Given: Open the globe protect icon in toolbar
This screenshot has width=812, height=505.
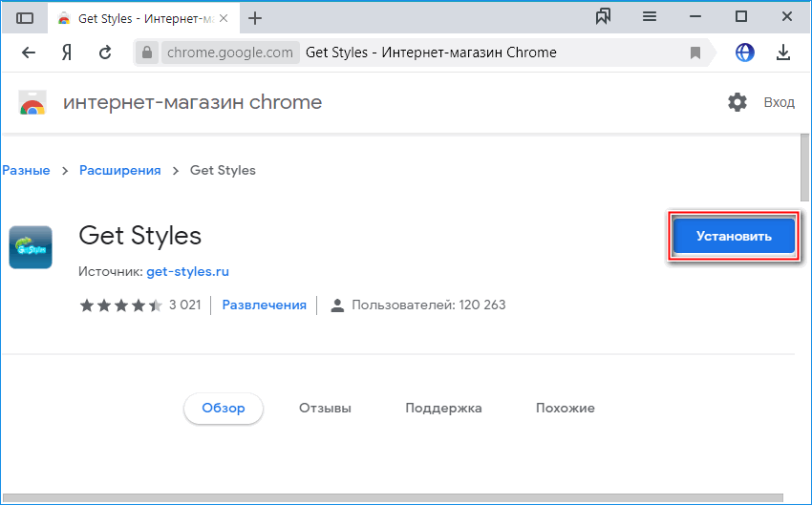Looking at the screenshot, I should click(x=745, y=53).
